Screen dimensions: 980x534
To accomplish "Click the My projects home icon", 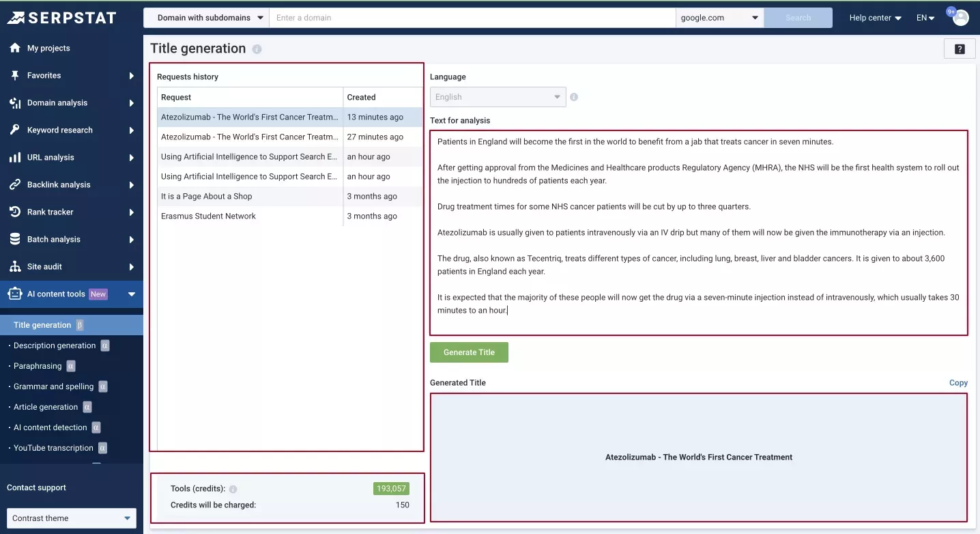I will (x=14, y=48).
